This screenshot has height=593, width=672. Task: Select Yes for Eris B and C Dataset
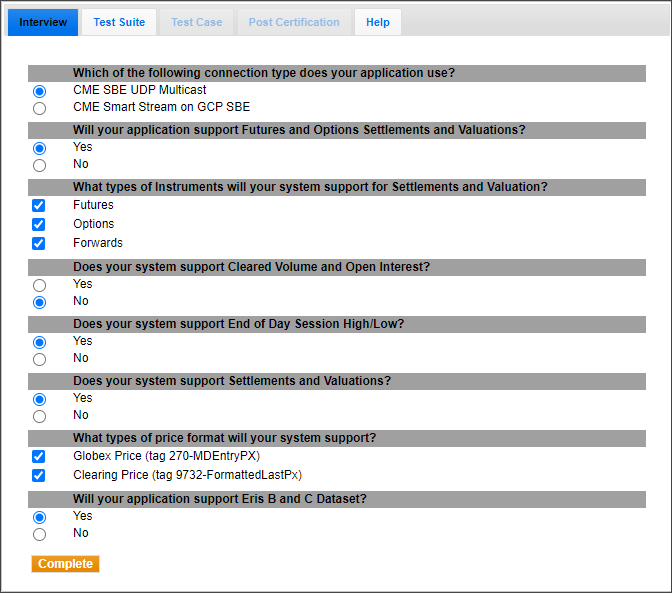coord(39,517)
